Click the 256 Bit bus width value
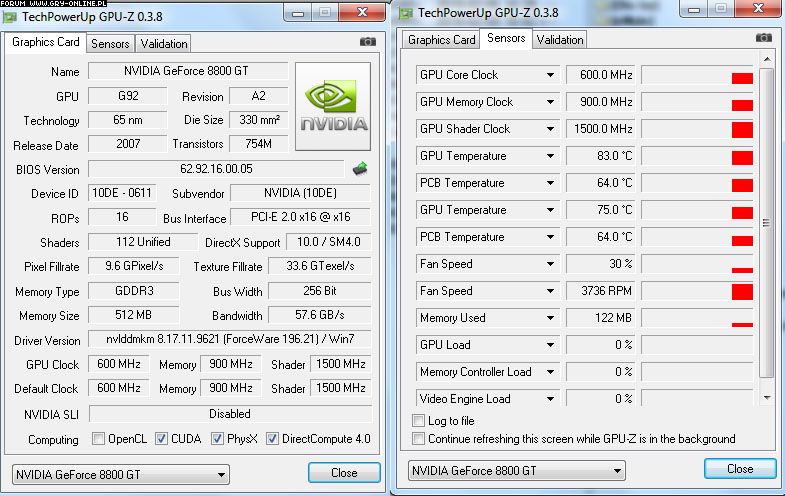This screenshot has width=785, height=496. (320, 291)
